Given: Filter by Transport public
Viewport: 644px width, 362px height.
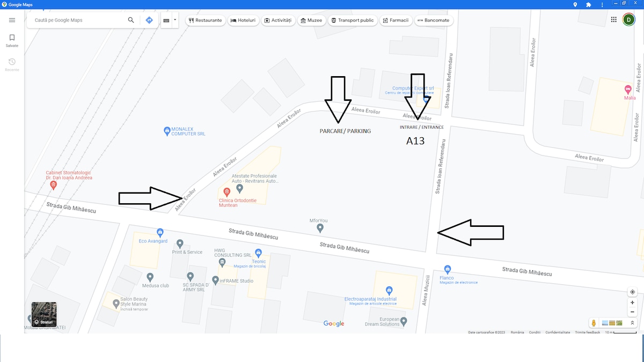Looking at the screenshot, I should pyautogui.click(x=352, y=20).
